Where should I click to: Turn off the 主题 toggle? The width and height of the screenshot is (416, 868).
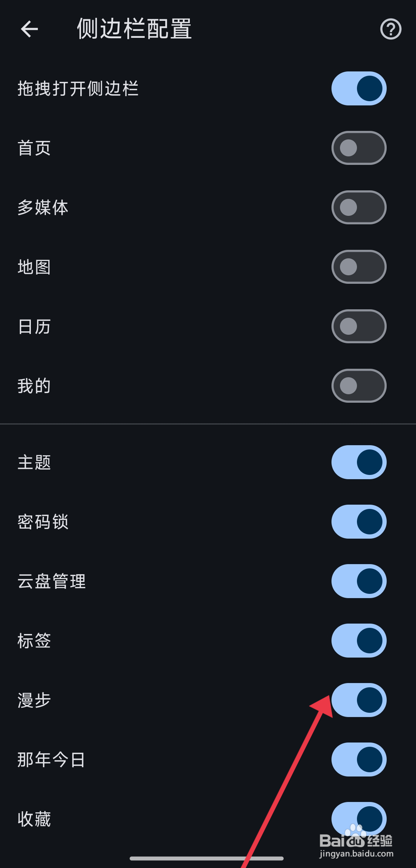[359, 462]
